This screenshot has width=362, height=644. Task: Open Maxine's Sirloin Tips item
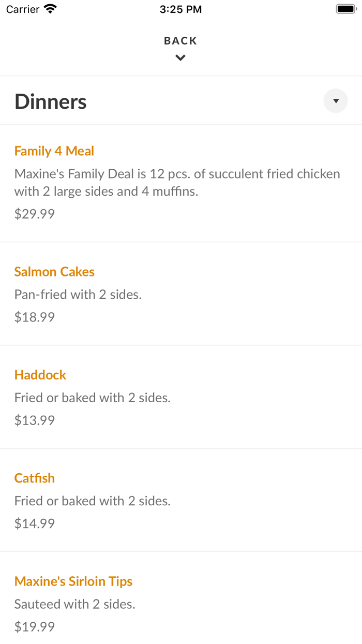tap(73, 581)
